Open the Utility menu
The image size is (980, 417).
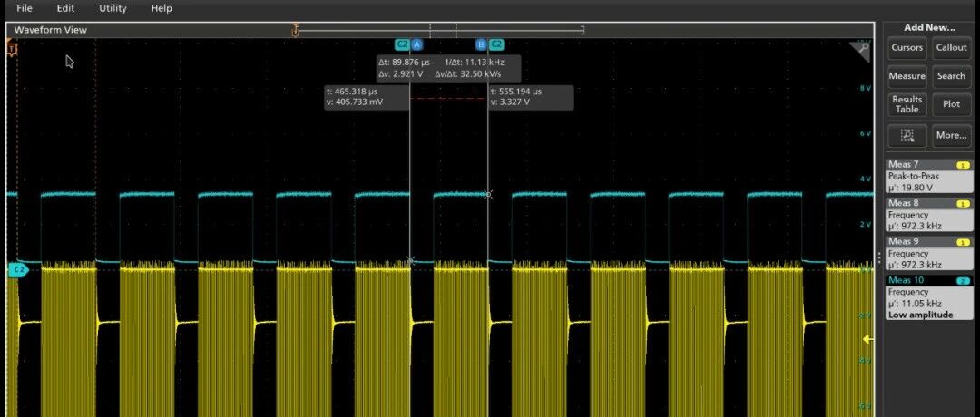click(x=113, y=8)
